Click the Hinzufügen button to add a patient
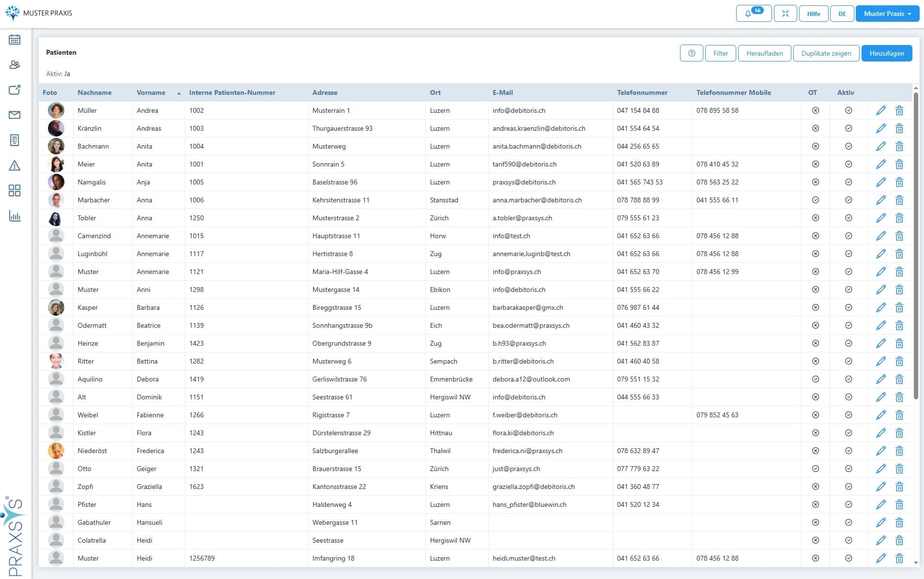This screenshot has height=579, width=924. pos(887,53)
